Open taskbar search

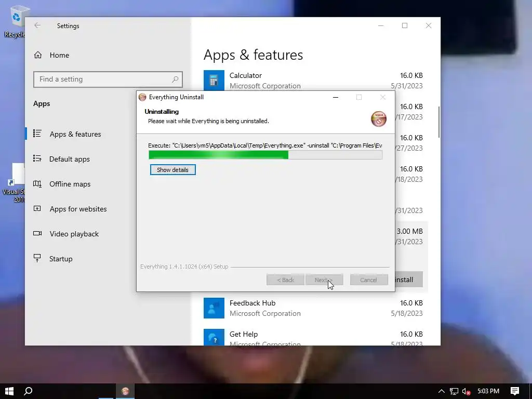pos(28,391)
